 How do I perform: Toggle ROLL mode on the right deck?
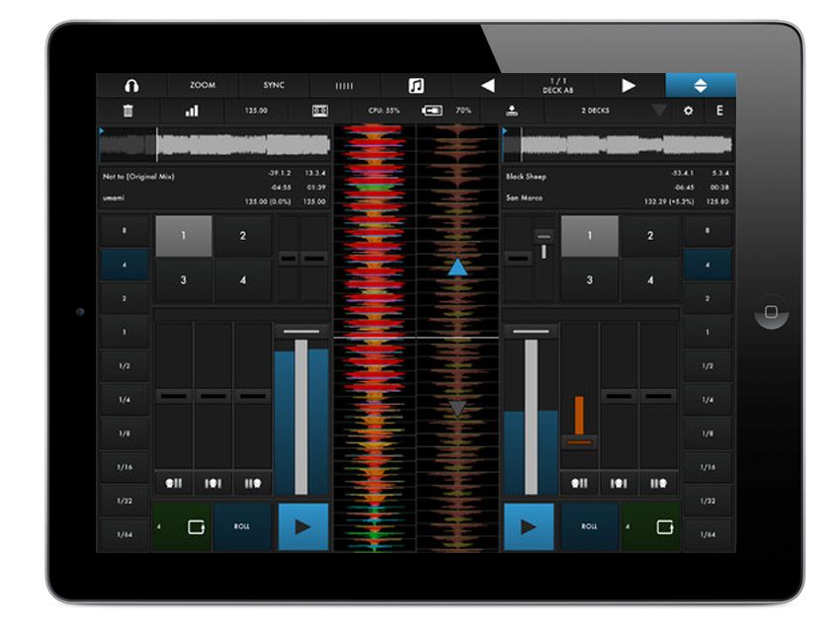(x=590, y=526)
